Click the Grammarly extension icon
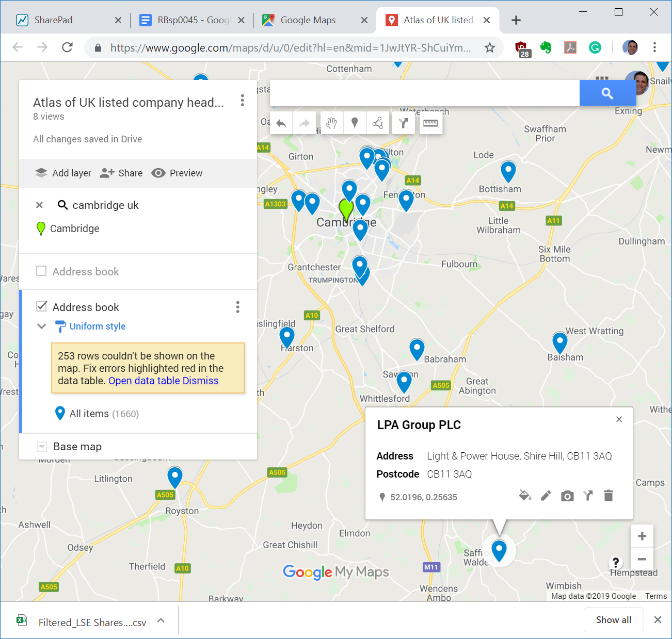The width and height of the screenshot is (672, 639). [x=595, y=47]
